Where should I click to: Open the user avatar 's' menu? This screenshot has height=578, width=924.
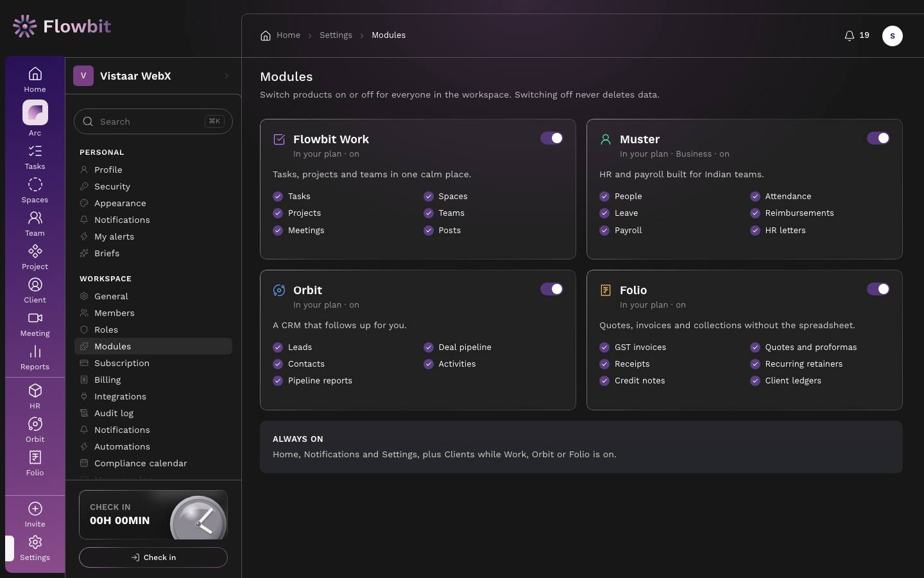[893, 36]
